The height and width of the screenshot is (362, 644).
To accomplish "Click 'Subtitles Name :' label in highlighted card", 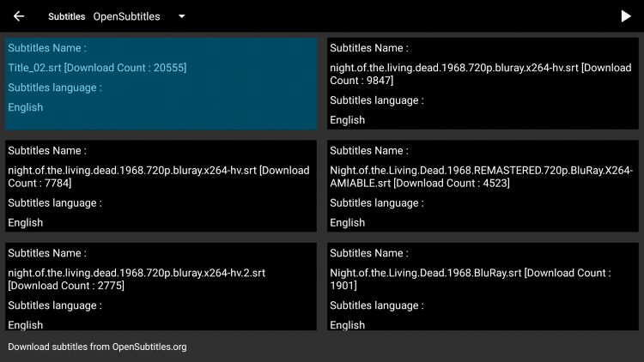I will 47,48.
